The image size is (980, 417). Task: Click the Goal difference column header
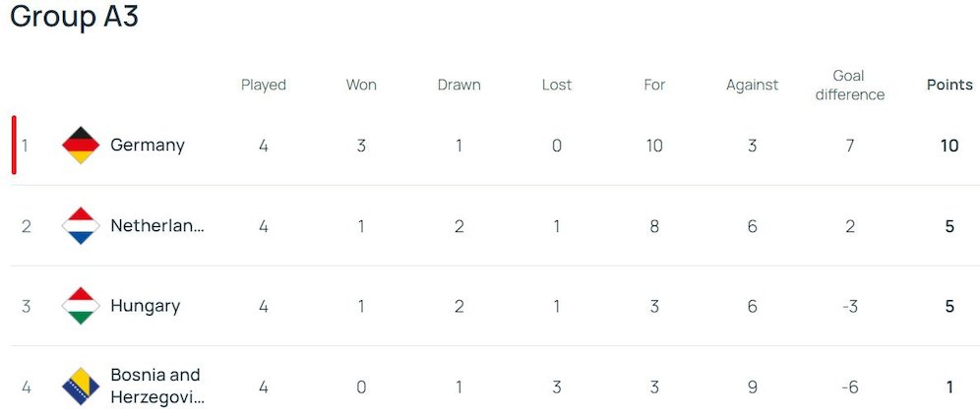[849, 85]
